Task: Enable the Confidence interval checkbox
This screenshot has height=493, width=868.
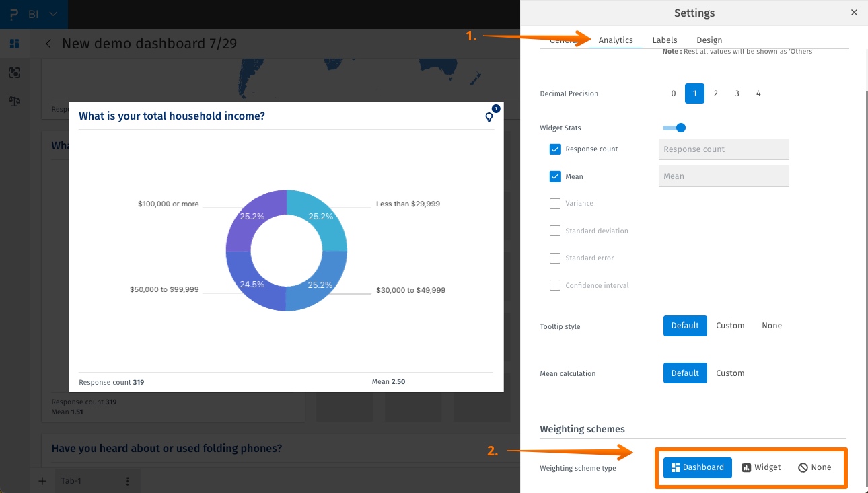Action: (555, 285)
